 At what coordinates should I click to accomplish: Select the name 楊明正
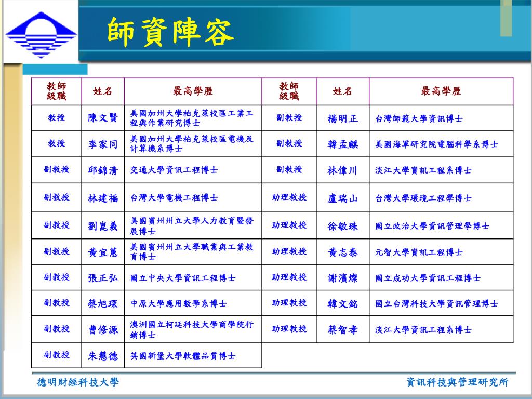point(343,118)
